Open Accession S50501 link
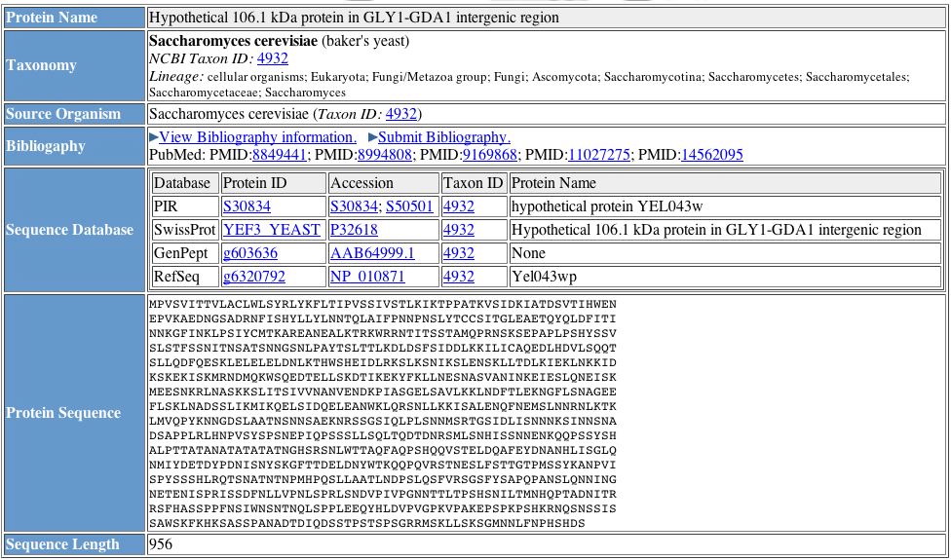 (x=410, y=206)
